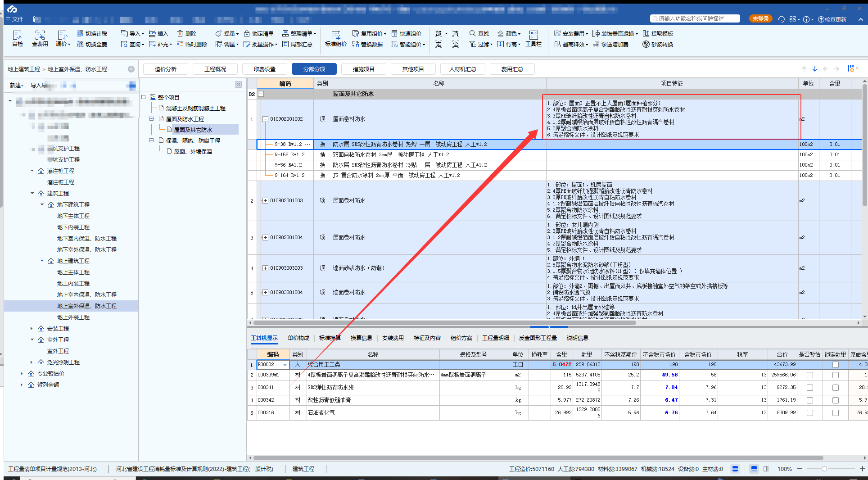Screen dimensions: 868x480
Task: Check 锁定数量 box for 石油液化气
Action: point(836,412)
